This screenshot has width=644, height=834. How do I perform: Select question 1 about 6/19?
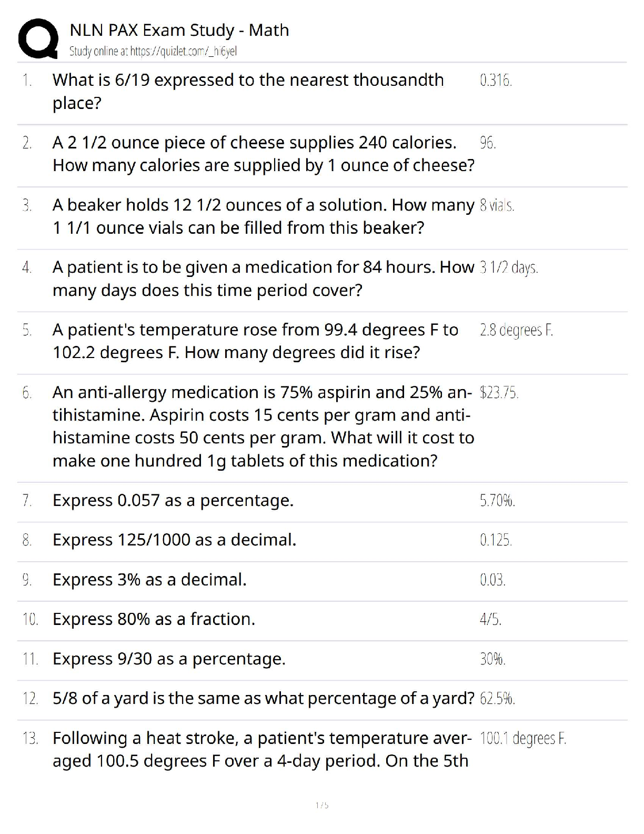pos(248,91)
